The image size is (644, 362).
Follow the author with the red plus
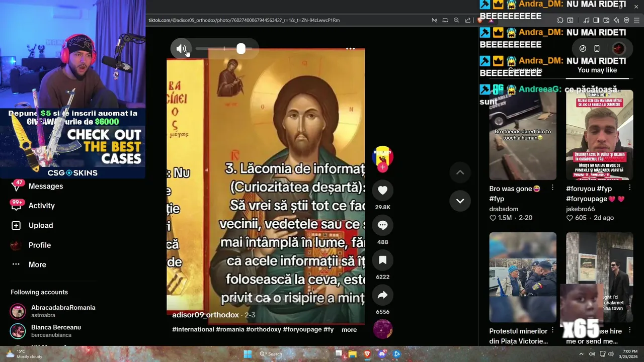pos(383,167)
